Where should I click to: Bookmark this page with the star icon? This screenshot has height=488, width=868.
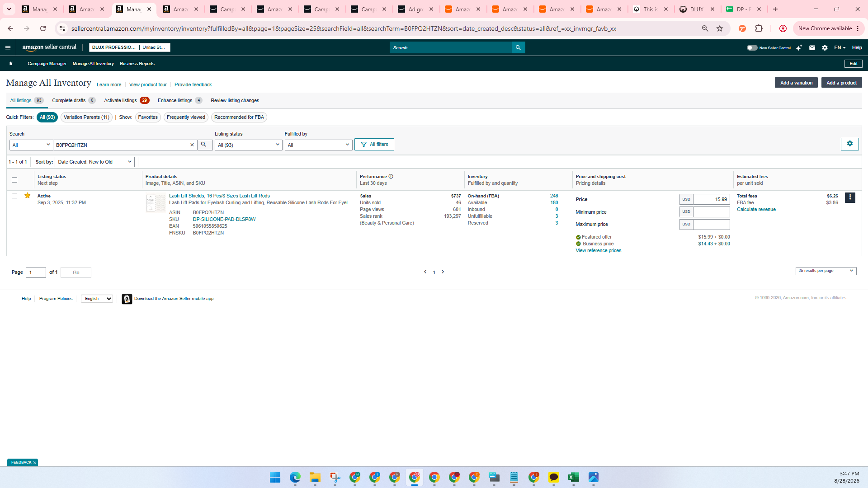click(x=720, y=28)
